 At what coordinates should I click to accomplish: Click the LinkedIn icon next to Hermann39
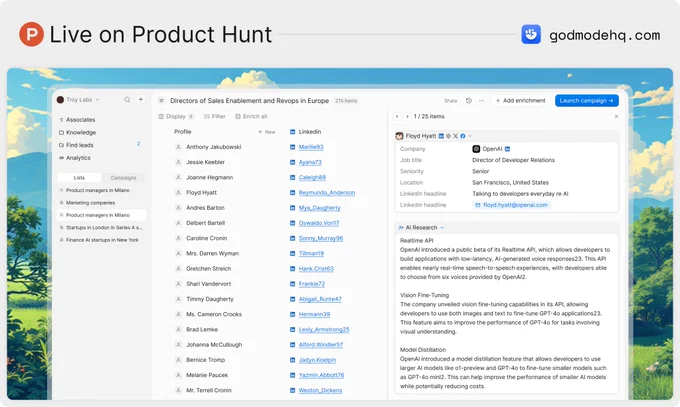292,314
